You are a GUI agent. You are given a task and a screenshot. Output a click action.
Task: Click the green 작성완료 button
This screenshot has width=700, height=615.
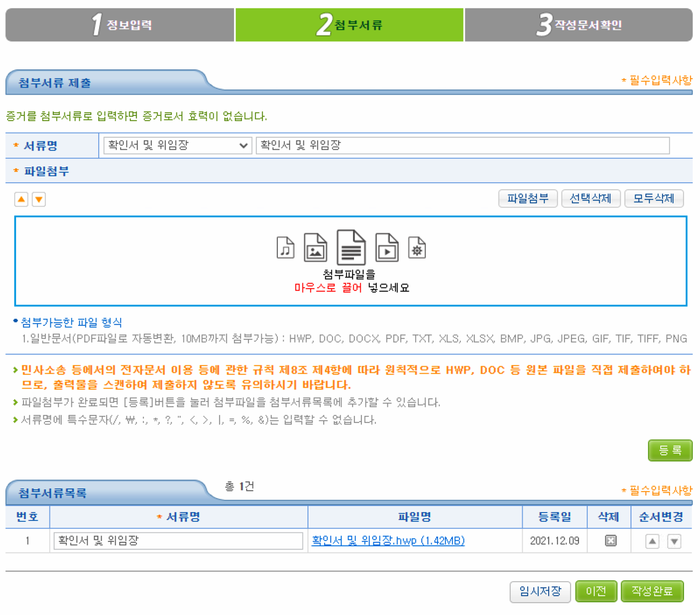(653, 591)
